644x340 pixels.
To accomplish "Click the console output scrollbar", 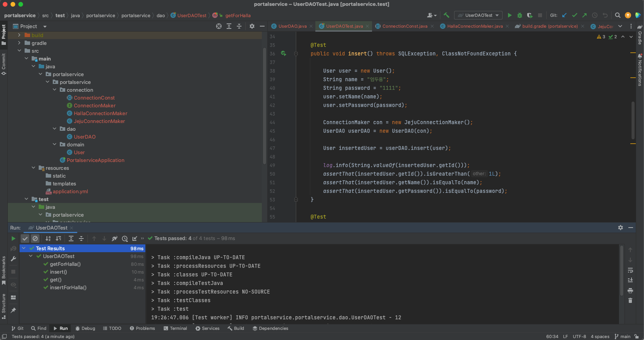I will [622, 270].
